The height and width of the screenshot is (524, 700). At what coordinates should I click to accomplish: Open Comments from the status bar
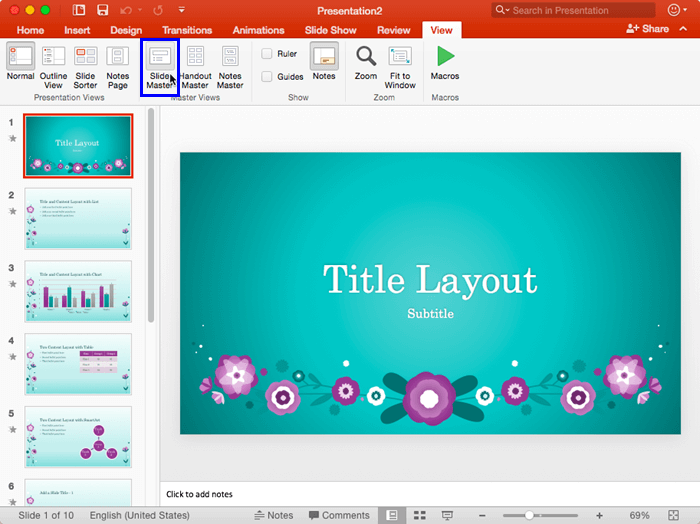point(339,515)
